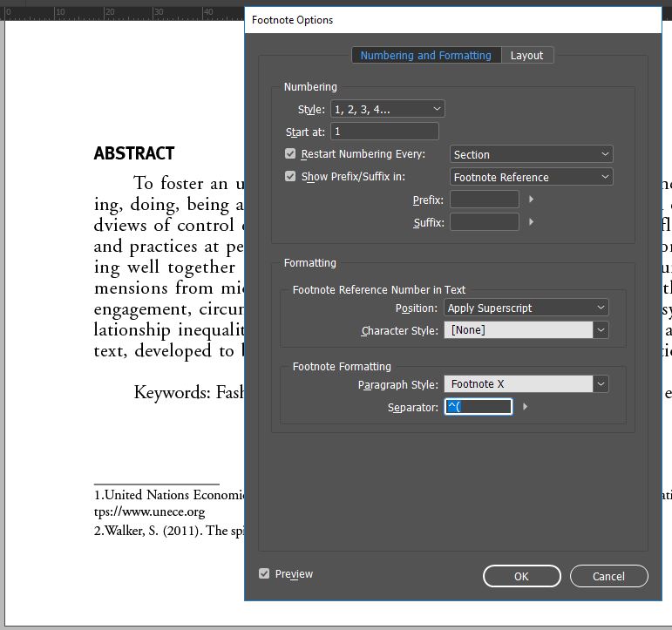
Task: Click OK to apply footnote options
Action: click(521, 576)
